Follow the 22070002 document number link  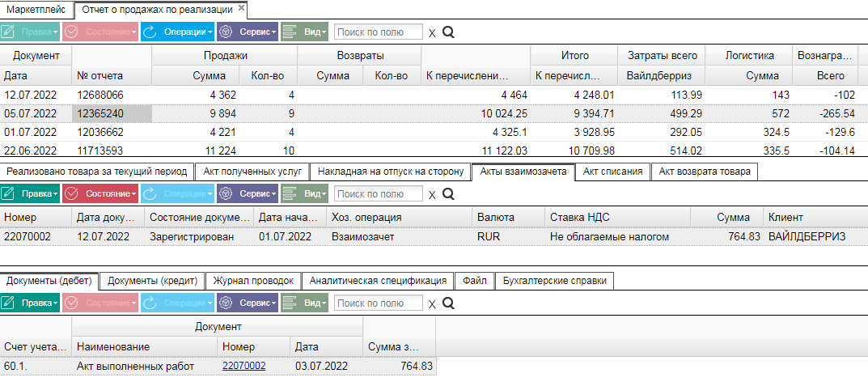tap(244, 366)
